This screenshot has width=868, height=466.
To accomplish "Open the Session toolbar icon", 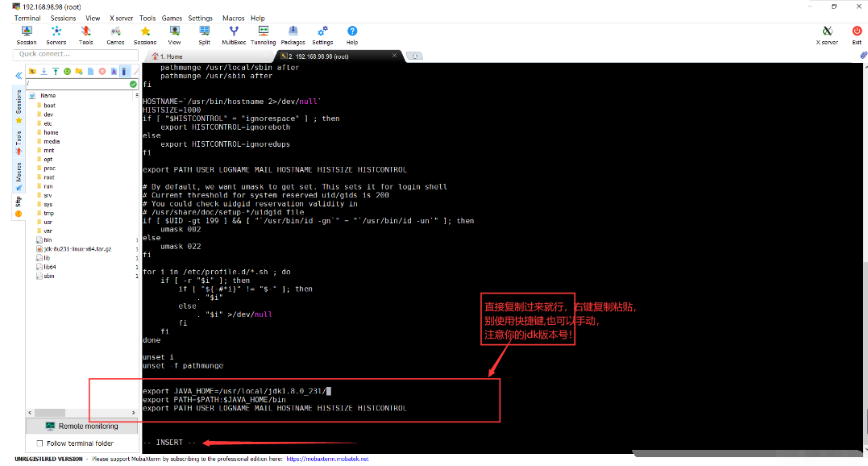I will tap(27, 35).
